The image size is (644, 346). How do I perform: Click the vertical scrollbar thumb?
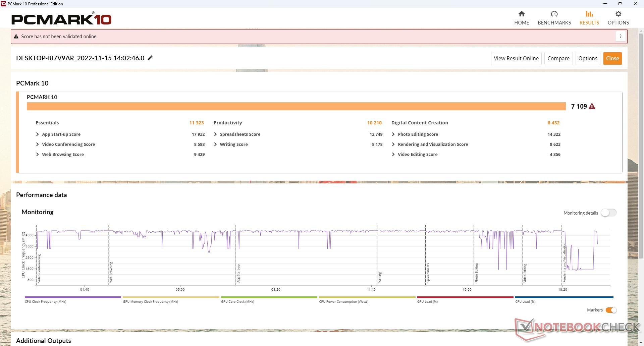point(641,146)
